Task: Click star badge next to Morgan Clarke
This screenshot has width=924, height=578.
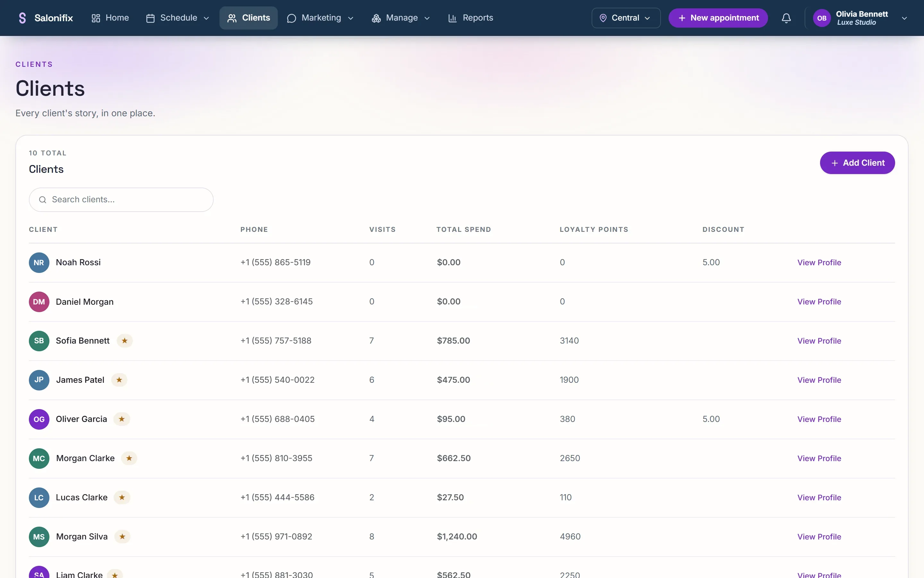Action: point(129,458)
